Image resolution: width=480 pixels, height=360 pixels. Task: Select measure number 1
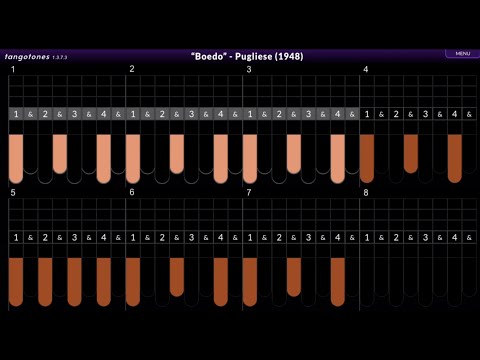pos(13,69)
